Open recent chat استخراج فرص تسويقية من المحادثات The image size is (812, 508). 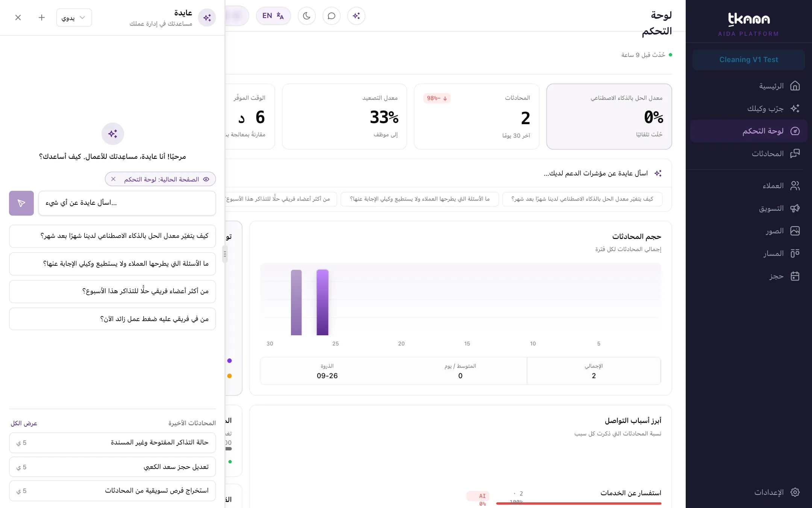(x=112, y=491)
